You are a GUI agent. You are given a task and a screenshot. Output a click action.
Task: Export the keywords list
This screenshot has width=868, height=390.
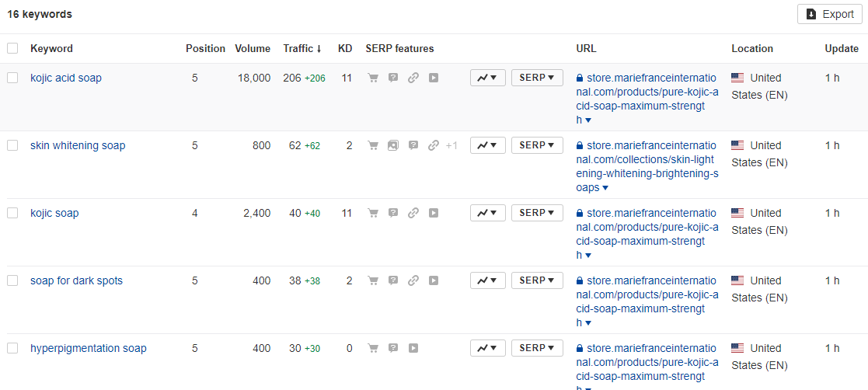pyautogui.click(x=830, y=15)
